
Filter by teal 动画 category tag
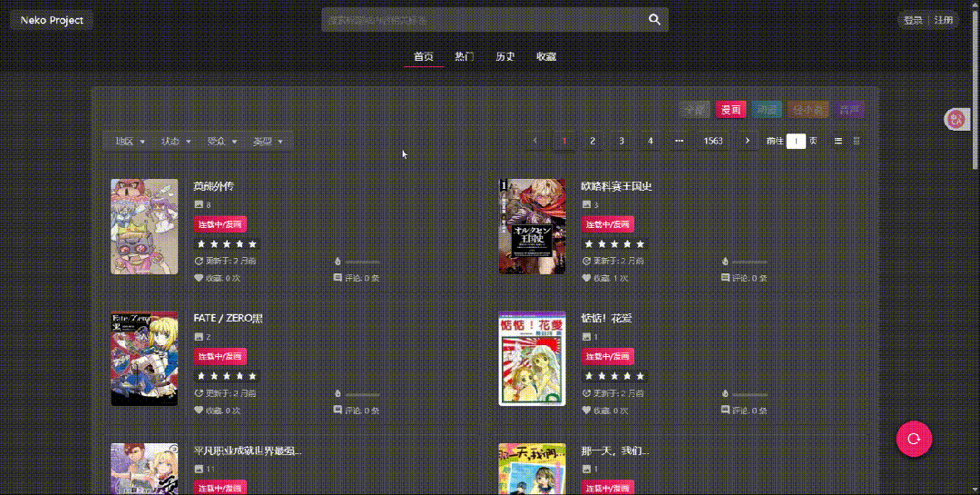(767, 110)
